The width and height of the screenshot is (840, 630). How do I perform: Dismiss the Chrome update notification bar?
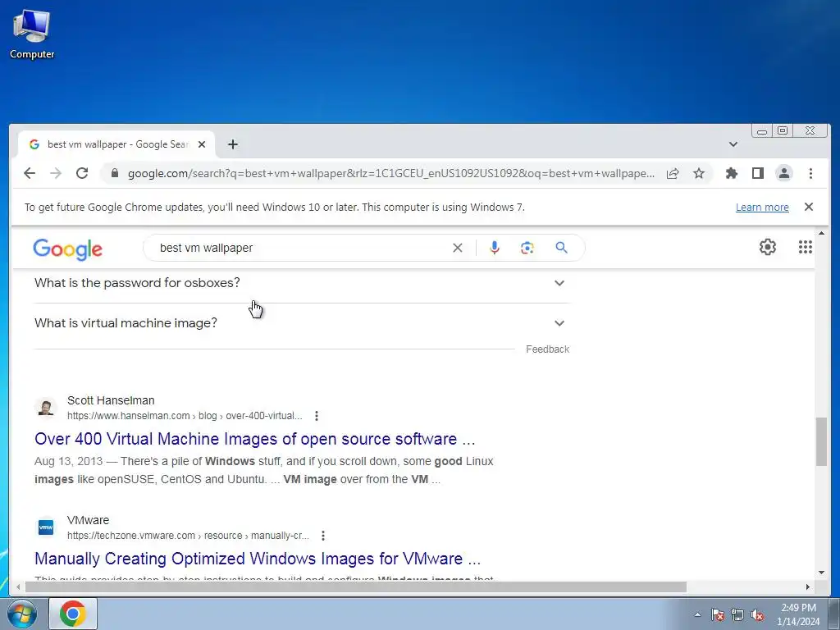click(x=808, y=207)
